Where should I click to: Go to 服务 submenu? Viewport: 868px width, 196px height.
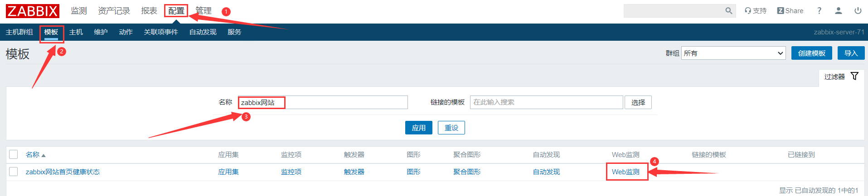[x=234, y=32]
